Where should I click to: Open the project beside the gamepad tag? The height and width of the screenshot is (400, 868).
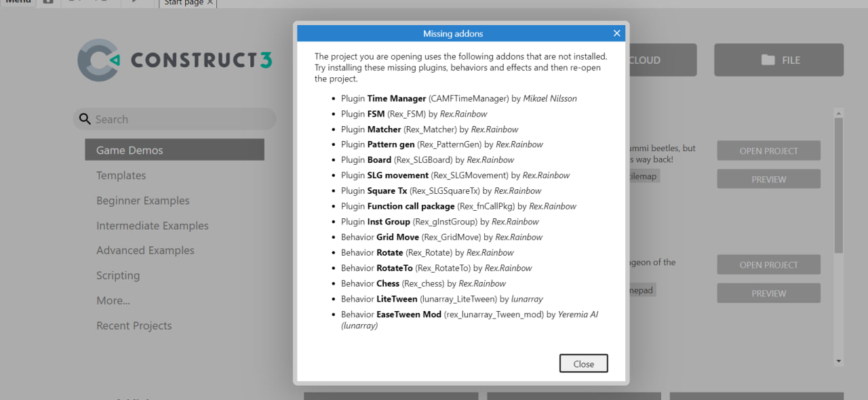(x=768, y=264)
